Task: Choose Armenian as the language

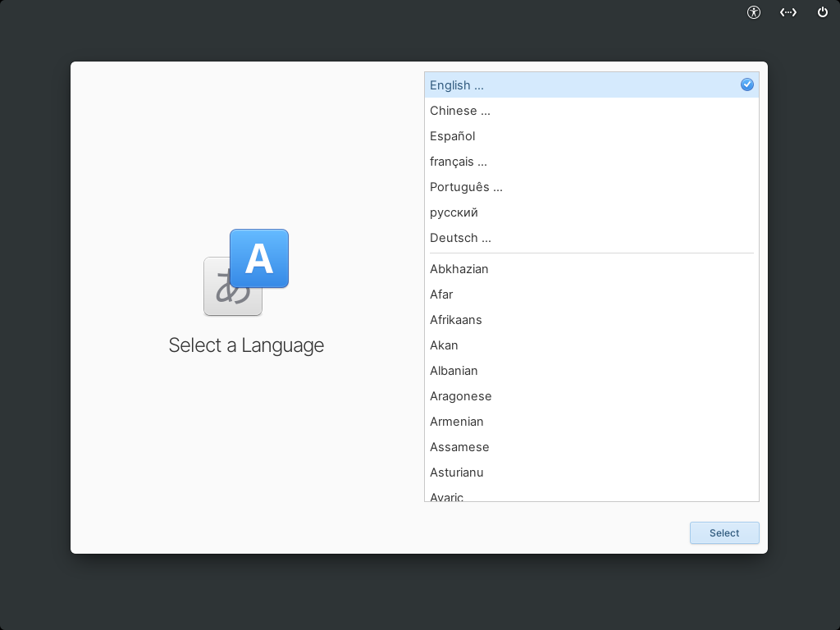Action: (591, 422)
